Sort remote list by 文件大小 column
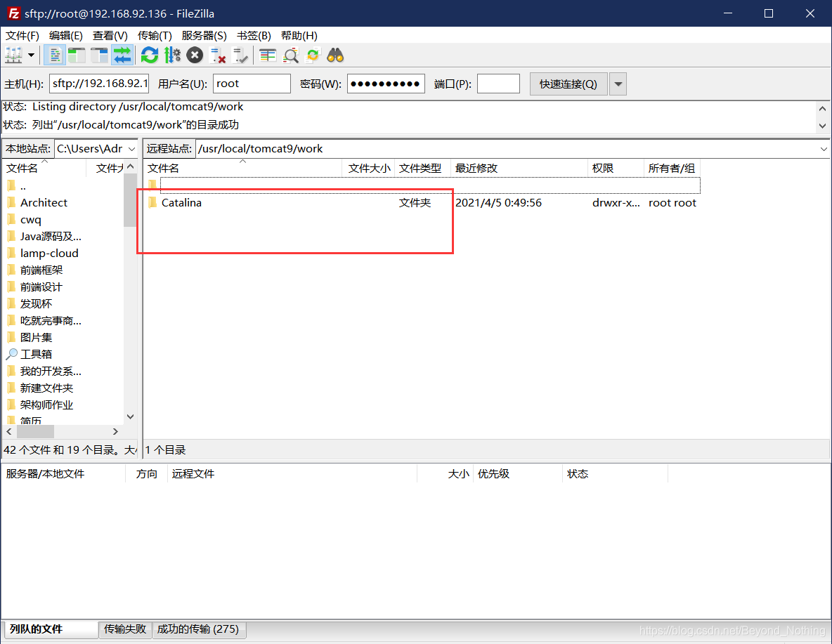Screen dimensions: 832x644 [370, 168]
